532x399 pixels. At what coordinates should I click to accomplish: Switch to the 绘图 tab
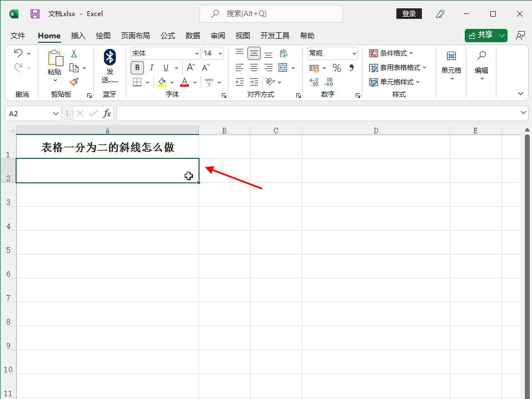103,36
